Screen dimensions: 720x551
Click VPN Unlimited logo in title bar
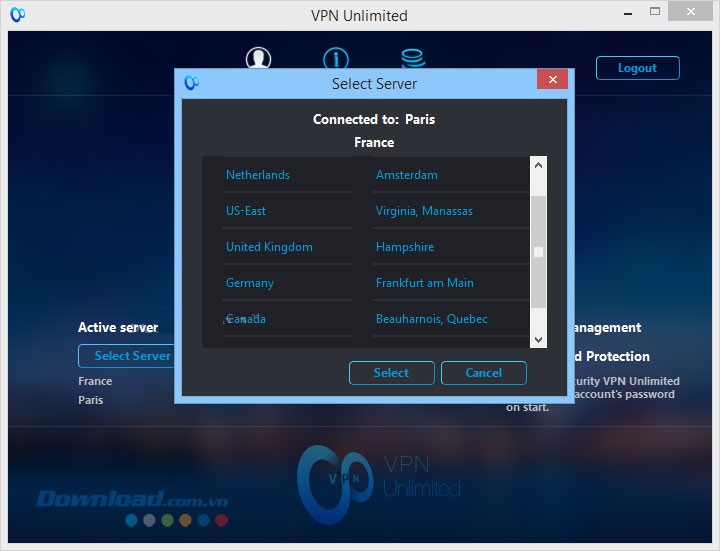click(17, 15)
